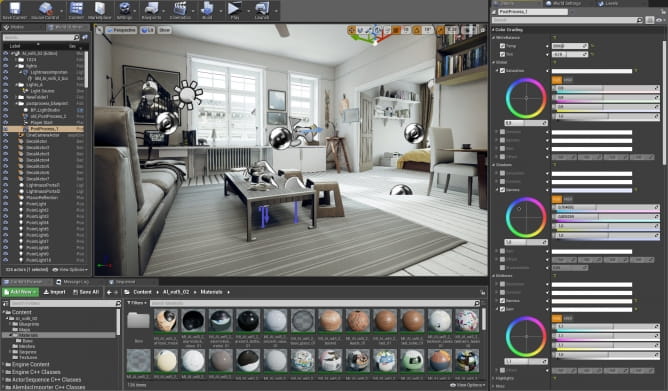
Task: Click the search icon in the World Outliner
Action: (x=77, y=37)
